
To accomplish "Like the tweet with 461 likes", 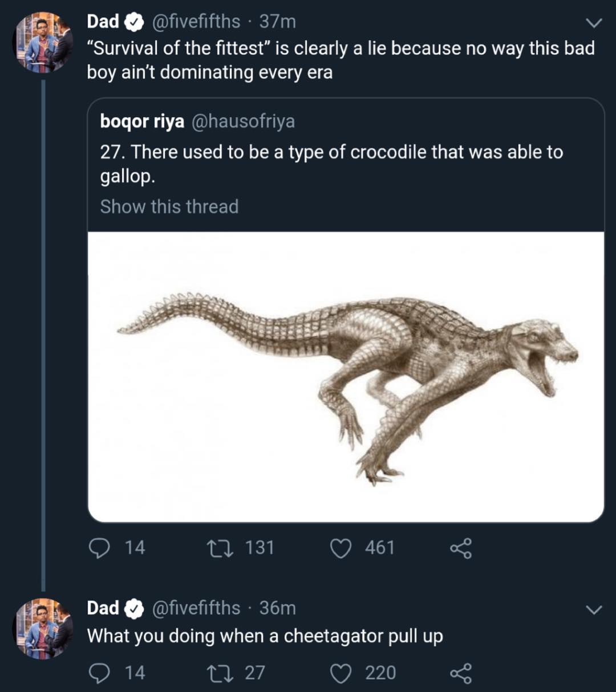I will coord(341,548).
